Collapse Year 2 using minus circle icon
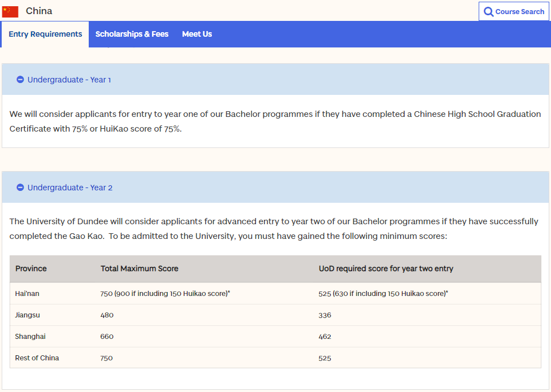 click(x=20, y=188)
